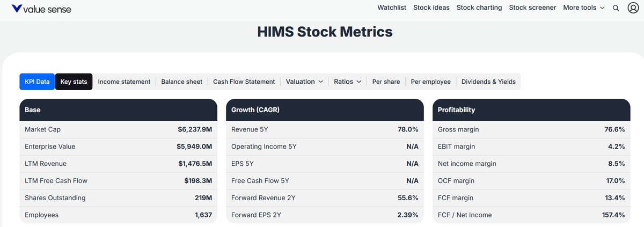Click the Growth (CAGR) card header
This screenshot has height=227, width=644.
[x=325, y=109]
